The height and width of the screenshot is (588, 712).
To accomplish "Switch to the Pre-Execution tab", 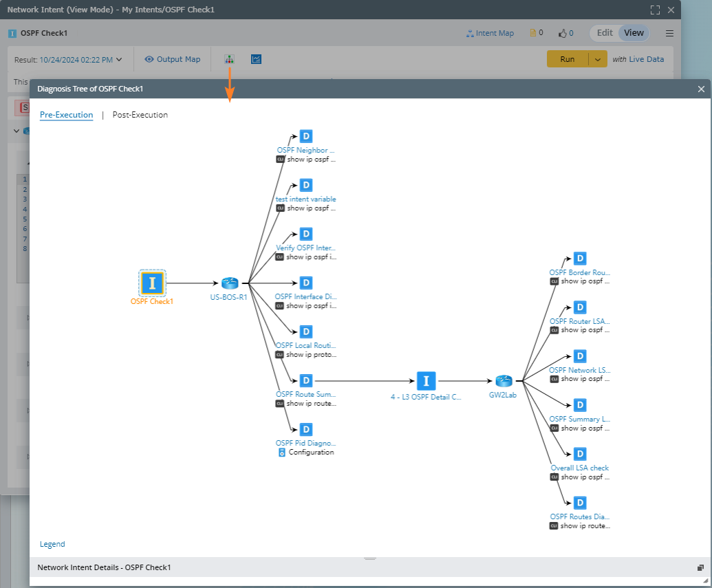I will (x=66, y=115).
